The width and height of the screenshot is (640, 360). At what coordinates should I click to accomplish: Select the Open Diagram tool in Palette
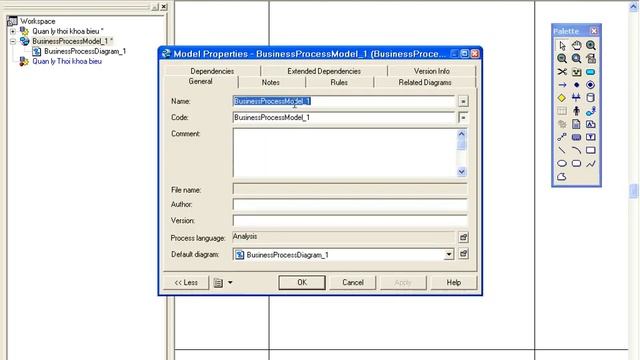click(x=576, y=58)
